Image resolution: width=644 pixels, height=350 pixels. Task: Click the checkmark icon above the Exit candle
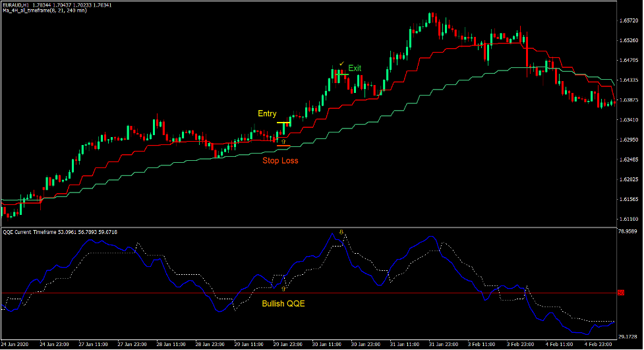point(341,63)
